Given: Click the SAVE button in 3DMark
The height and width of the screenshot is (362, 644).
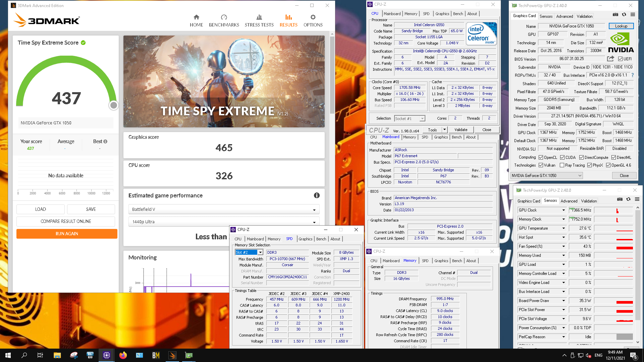Looking at the screenshot, I should [x=91, y=209].
